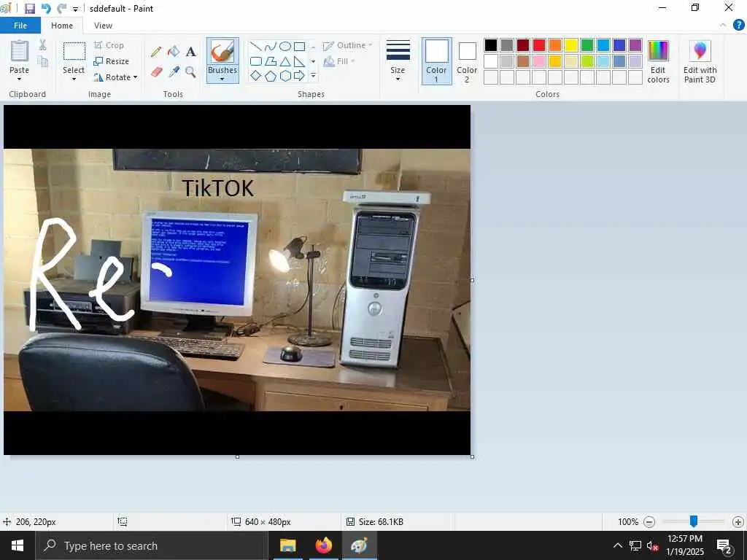Select the Eraser tool
This screenshot has width=747, height=560.
pyautogui.click(x=156, y=72)
